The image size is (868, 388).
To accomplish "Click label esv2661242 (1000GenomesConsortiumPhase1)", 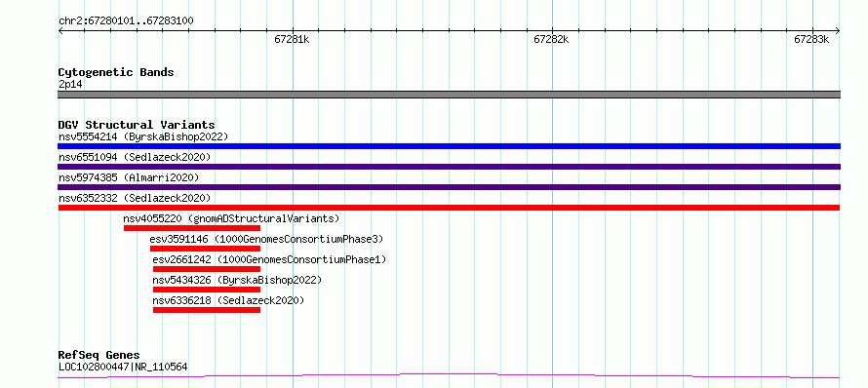I will pyautogui.click(x=269, y=259).
